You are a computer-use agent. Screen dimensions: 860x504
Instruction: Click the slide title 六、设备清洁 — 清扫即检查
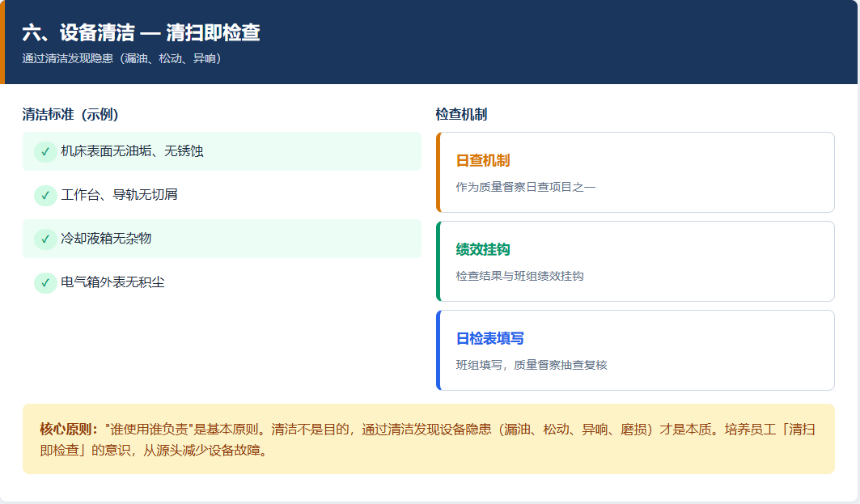click(x=141, y=32)
